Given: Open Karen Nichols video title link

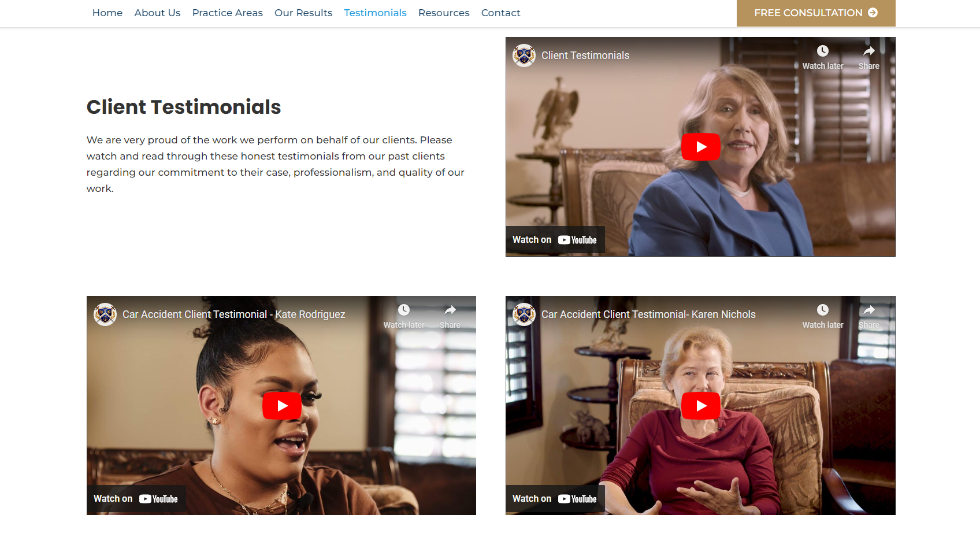Looking at the screenshot, I should [648, 314].
